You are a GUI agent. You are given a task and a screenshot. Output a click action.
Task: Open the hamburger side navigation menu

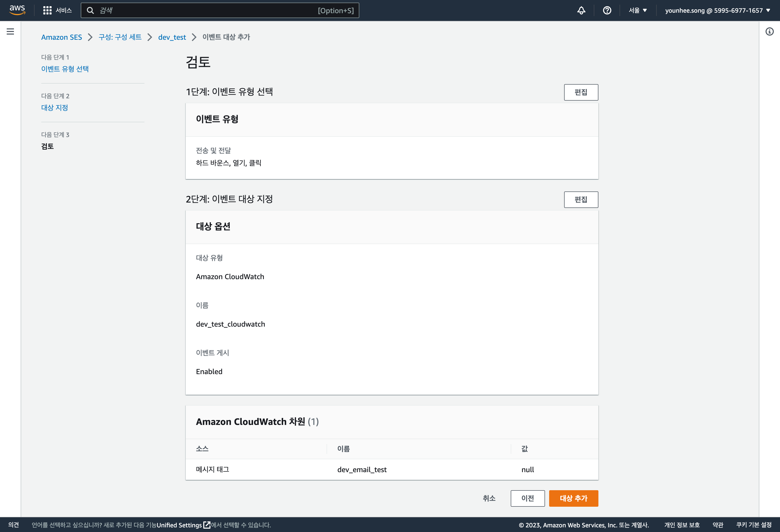(x=10, y=31)
